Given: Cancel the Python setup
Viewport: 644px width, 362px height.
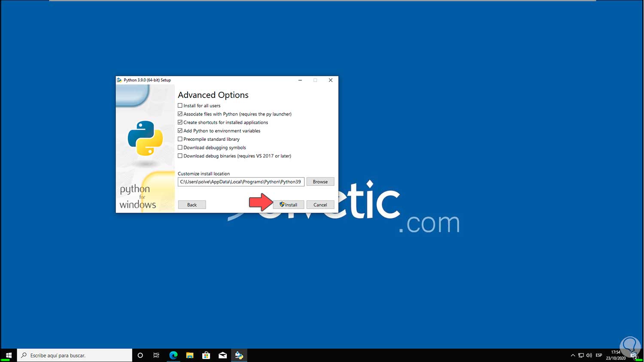Looking at the screenshot, I should coord(320,205).
